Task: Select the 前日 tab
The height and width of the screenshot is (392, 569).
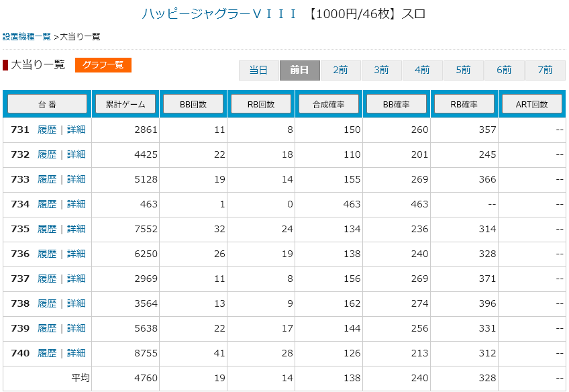Action: [299, 70]
